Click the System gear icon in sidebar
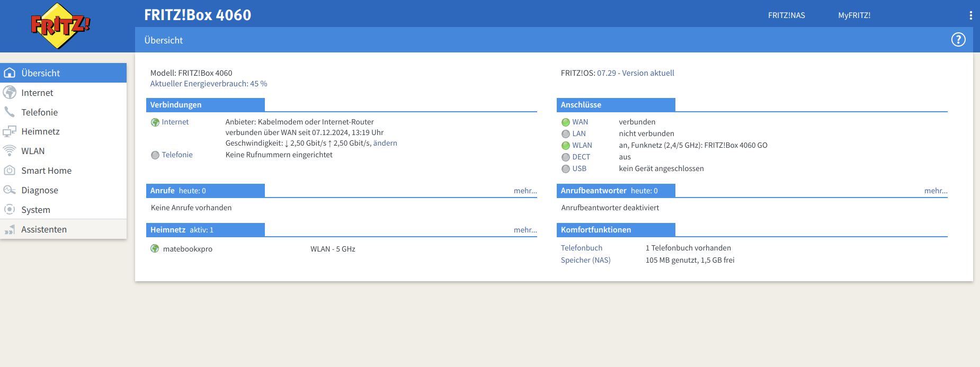980x367 pixels. [x=10, y=210]
